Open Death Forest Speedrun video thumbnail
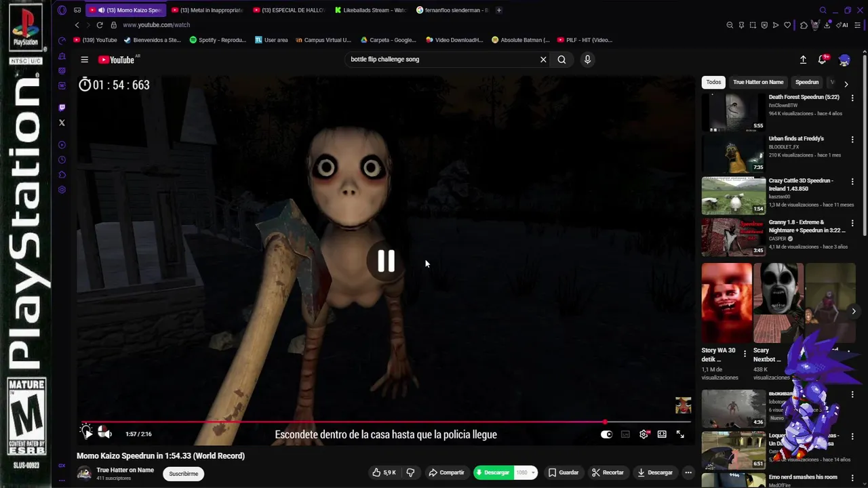 coord(733,112)
